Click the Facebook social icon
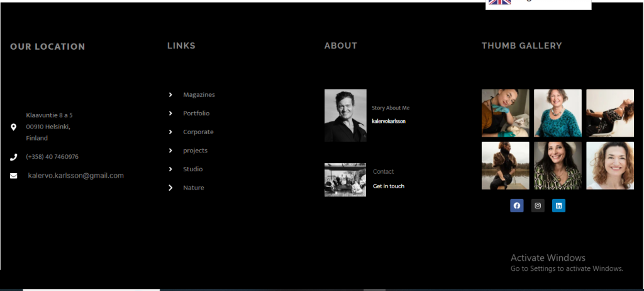Screen dimensions: 644x291 coord(516,205)
